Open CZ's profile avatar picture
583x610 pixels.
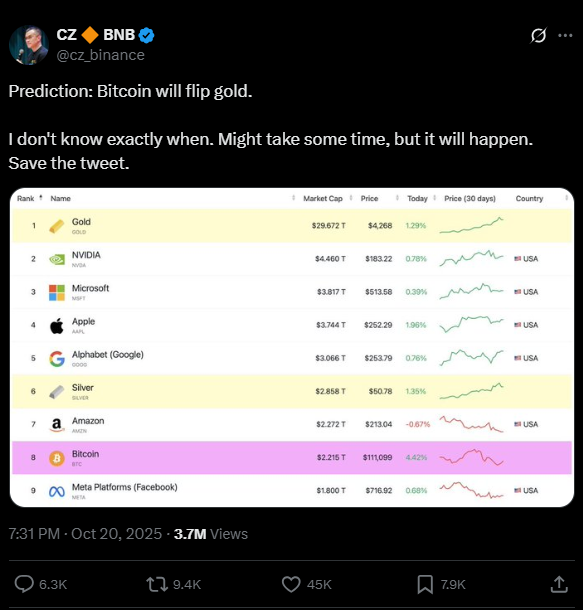(28, 45)
